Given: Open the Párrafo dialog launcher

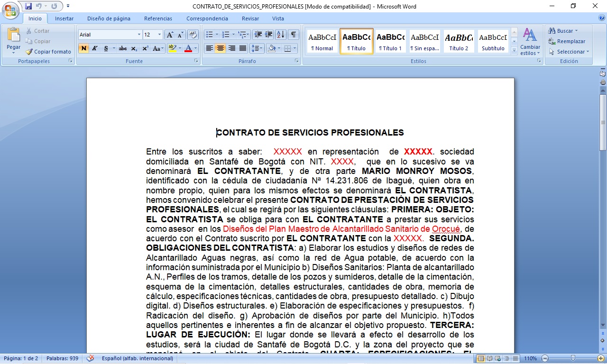Looking at the screenshot, I should [297, 61].
